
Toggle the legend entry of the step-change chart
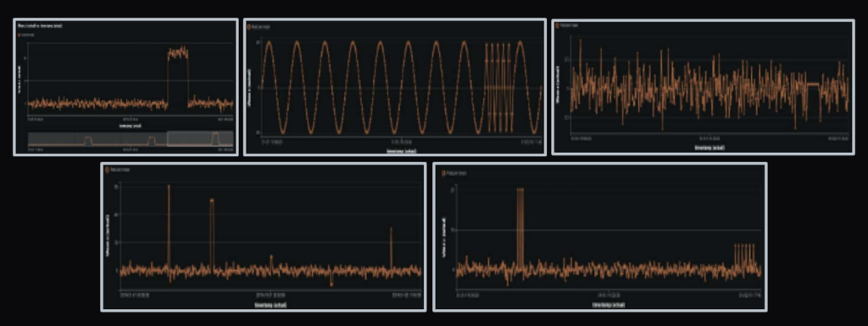click(x=25, y=34)
